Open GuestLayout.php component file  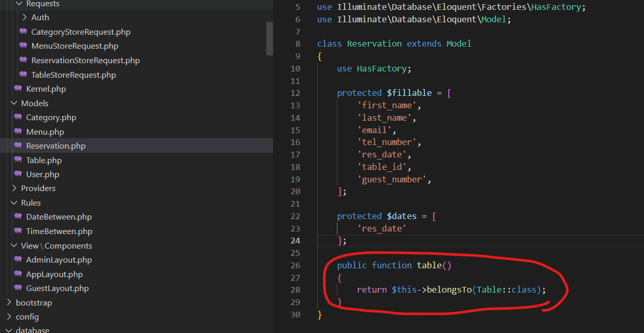(x=57, y=288)
